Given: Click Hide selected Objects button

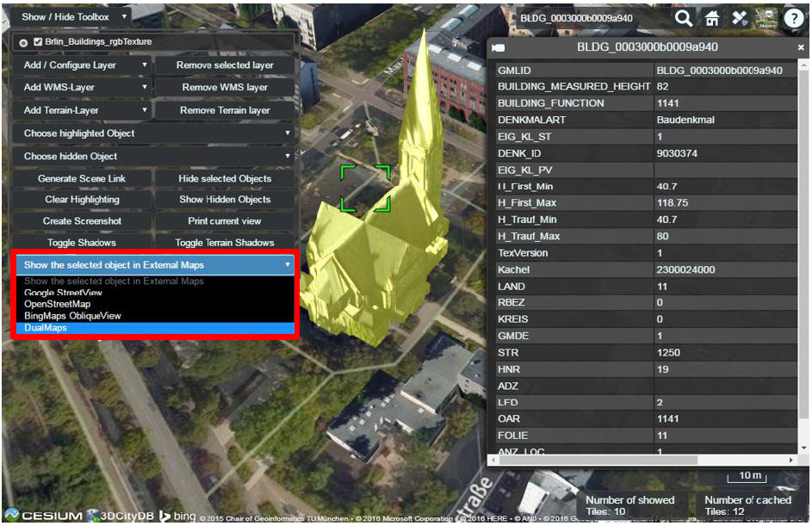Looking at the screenshot, I should pyautogui.click(x=225, y=178).
